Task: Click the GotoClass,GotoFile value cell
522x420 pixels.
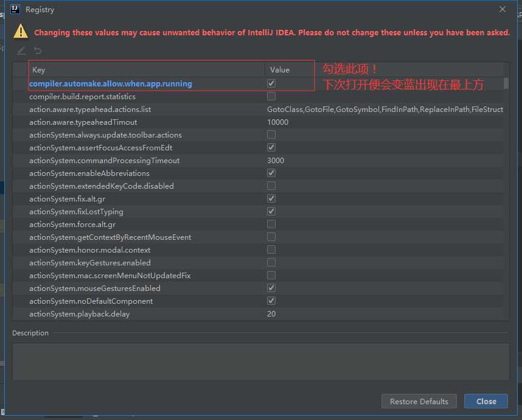Action: (385, 109)
